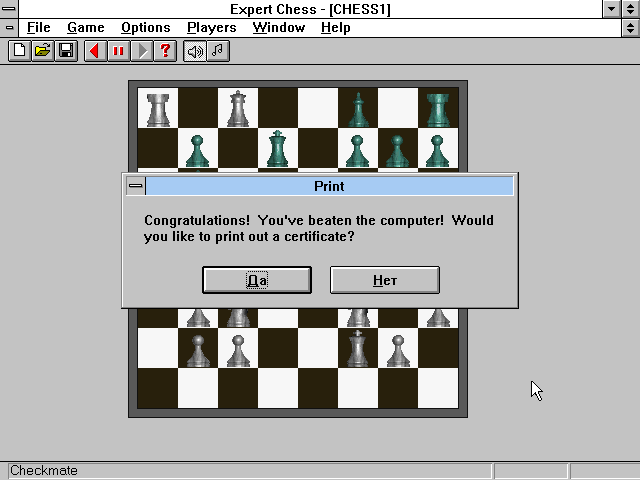This screenshot has width=640, height=480.
Task: Select the white rook in the top-left corner
Action: 158,109
